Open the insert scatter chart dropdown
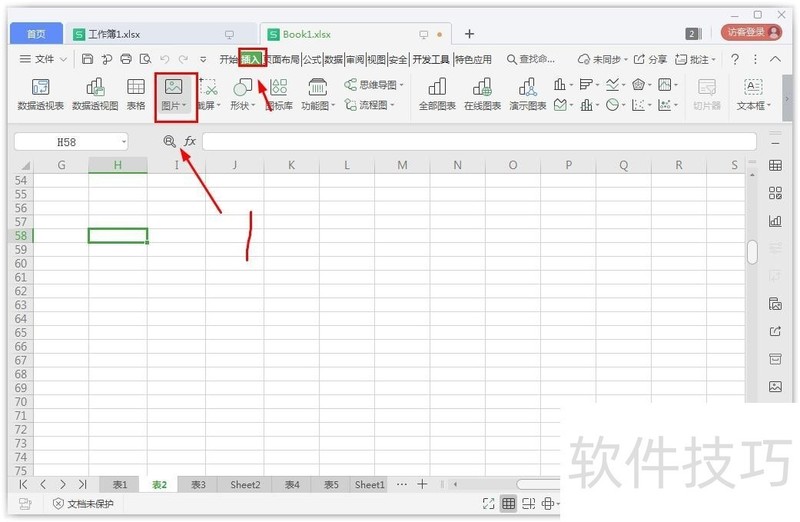 pos(641,105)
